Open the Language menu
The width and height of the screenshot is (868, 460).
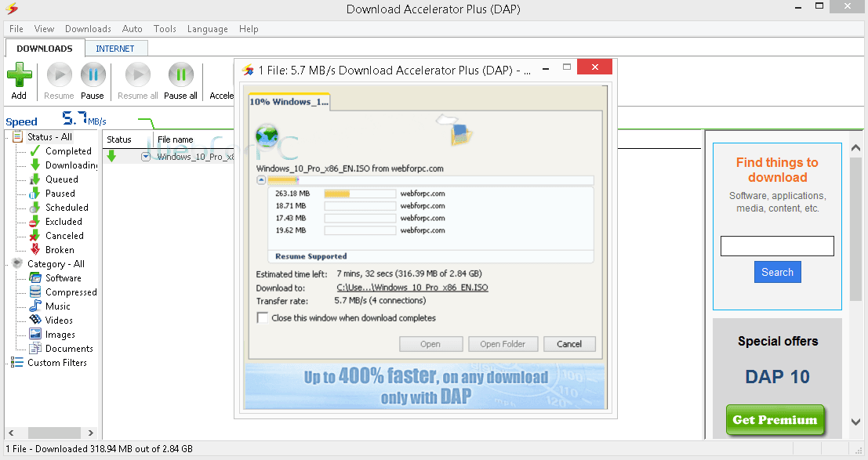pos(207,29)
